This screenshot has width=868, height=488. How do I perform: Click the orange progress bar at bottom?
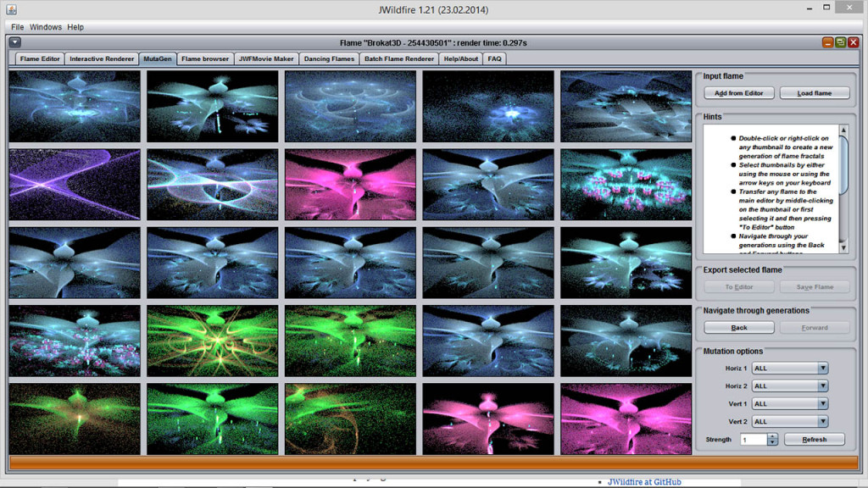(433, 463)
